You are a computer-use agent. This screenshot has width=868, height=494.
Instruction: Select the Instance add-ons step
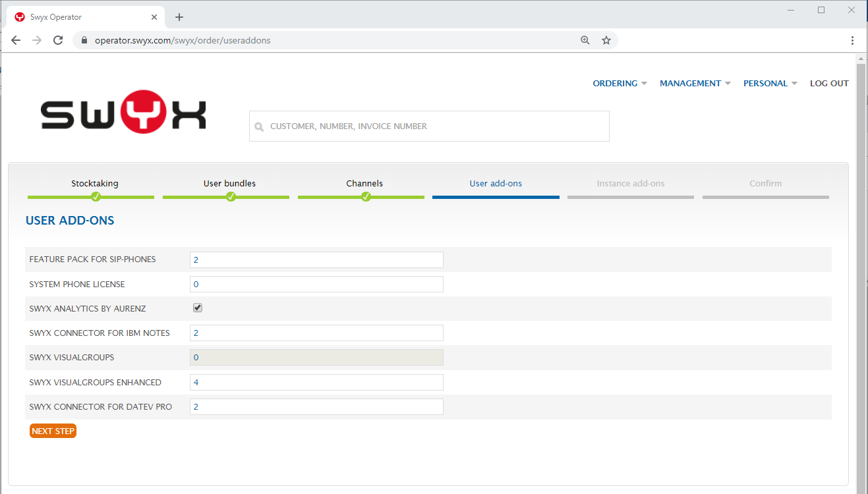tap(631, 183)
